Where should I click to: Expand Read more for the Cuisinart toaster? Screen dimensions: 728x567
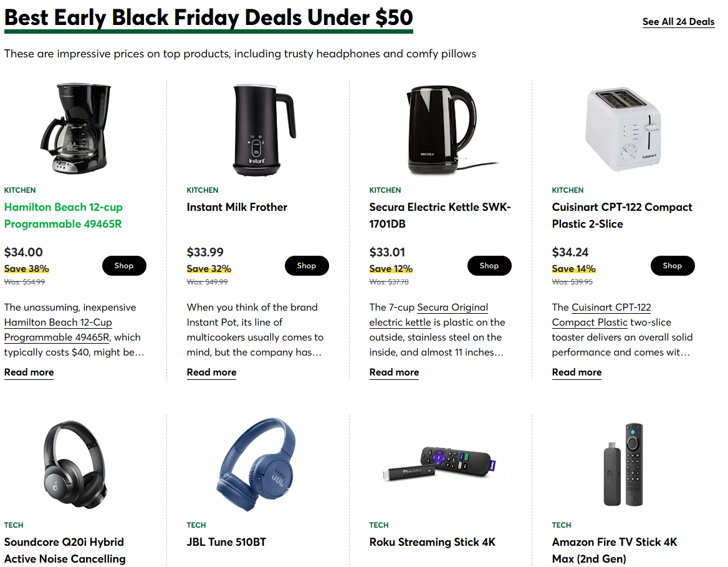click(x=577, y=372)
